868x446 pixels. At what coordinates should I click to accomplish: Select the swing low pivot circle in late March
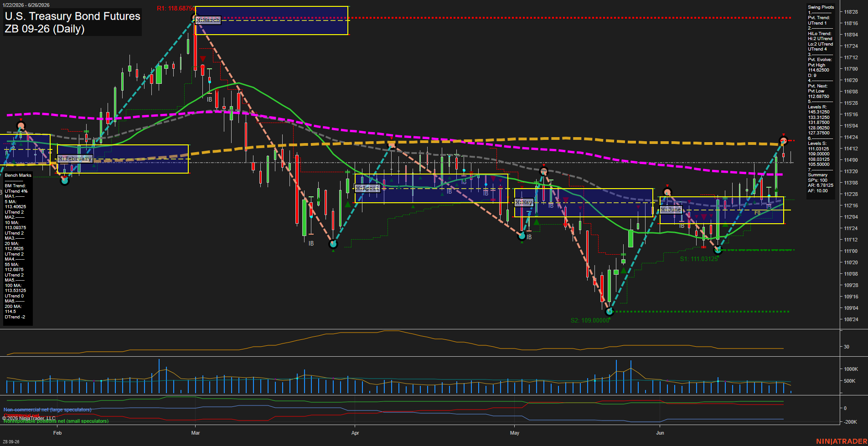pyautogui.click(x=333, y=244)
